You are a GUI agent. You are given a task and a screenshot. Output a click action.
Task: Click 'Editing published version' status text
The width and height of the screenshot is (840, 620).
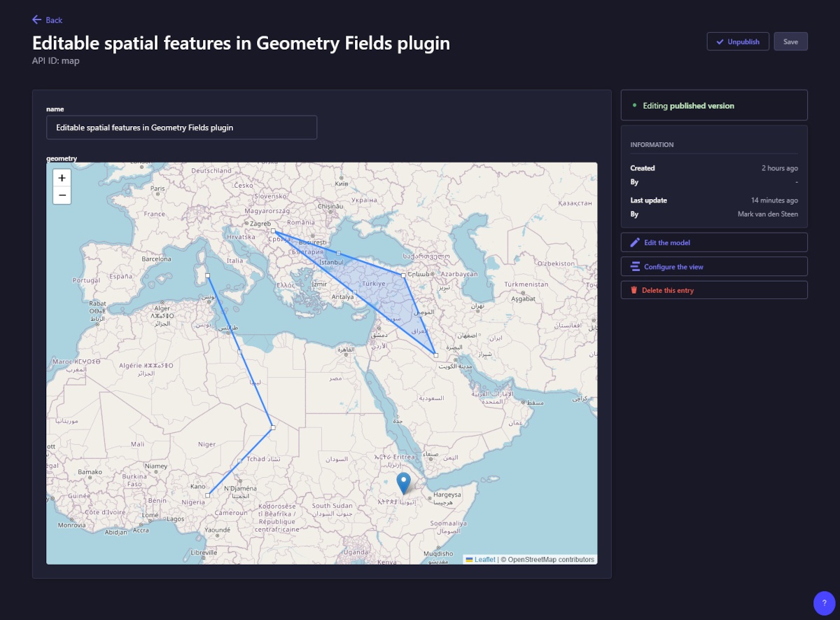(x=689, y=106)
